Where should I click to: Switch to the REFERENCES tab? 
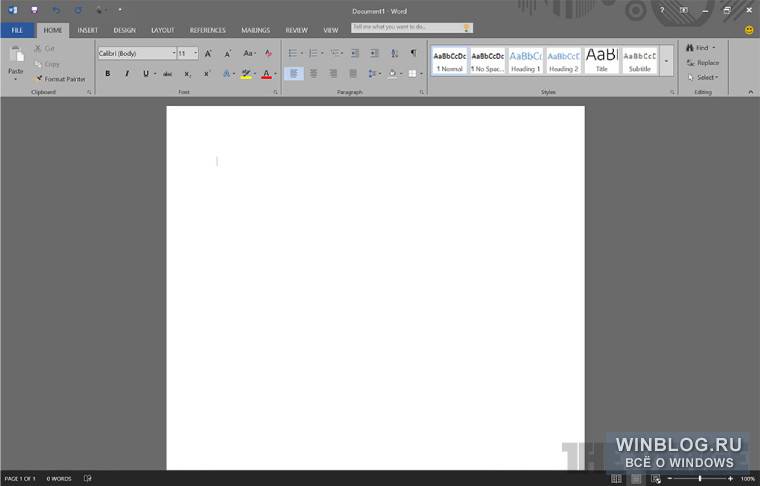tap(207, 30)
